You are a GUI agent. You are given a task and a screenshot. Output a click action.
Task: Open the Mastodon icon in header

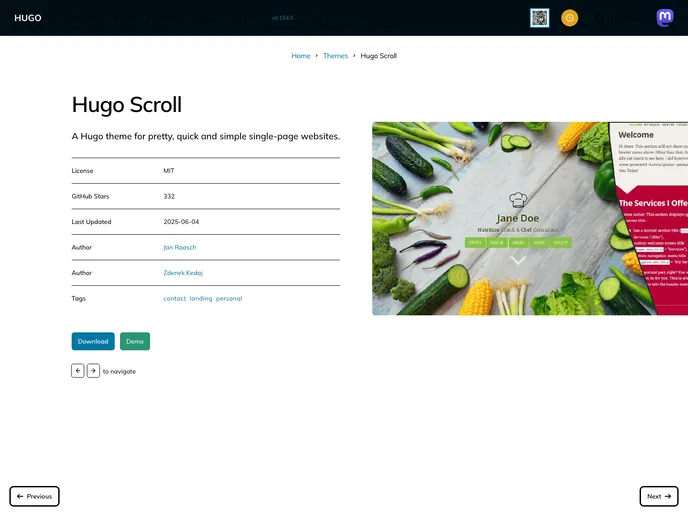(x=665, y=18)
